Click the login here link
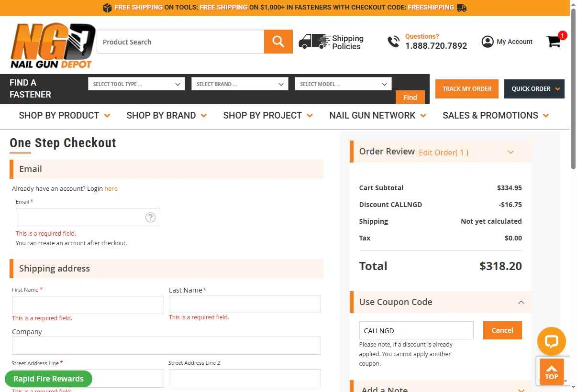The image size is (577, 392). point(111,188)
